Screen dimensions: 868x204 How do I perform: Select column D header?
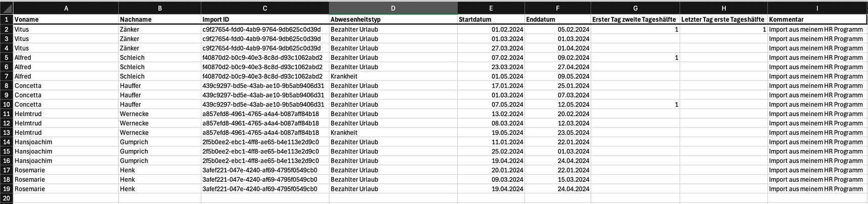[393, 8]
